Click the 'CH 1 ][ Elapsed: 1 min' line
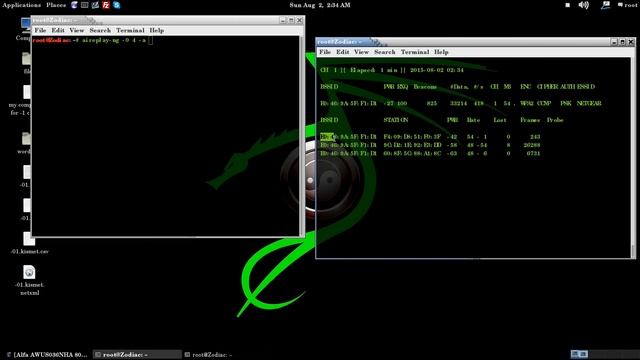This screenshot has height=360, width=640. (x=392, y=70)
